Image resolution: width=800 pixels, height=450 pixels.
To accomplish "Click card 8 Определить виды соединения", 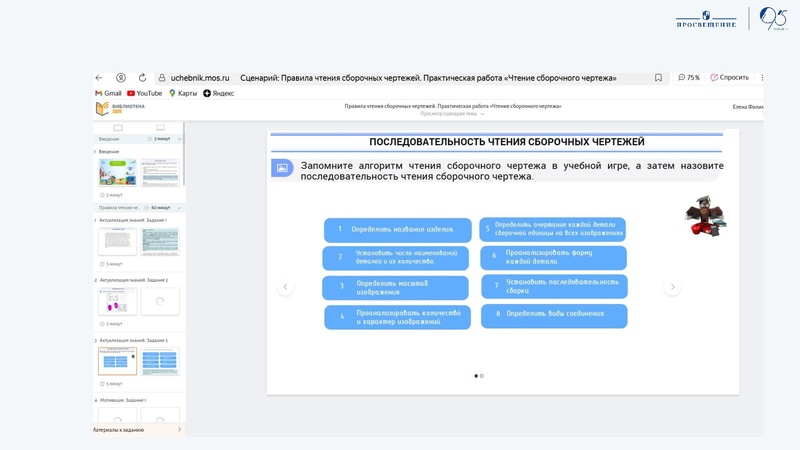I will click(554, 316).
